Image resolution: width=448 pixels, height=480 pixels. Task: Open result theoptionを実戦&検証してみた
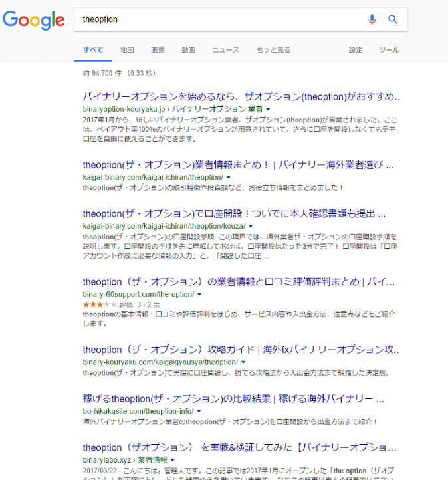[239, 447]
